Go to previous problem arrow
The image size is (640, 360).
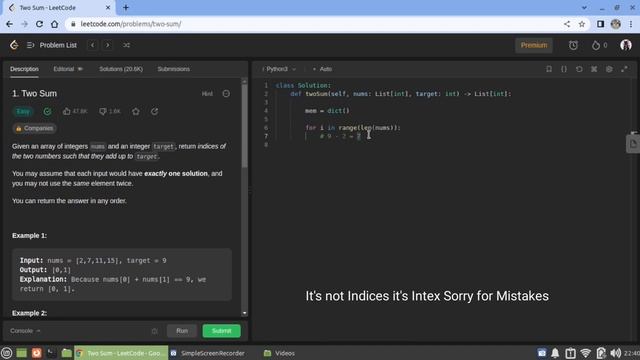click(x=93, y=45)
